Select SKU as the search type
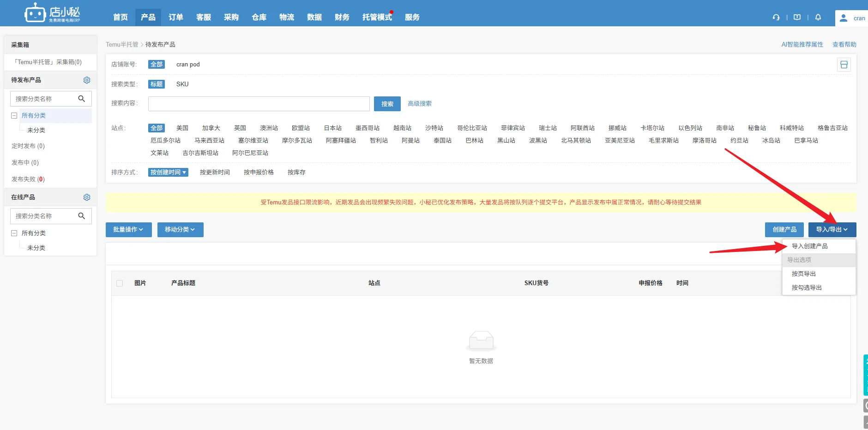 tap(182, 84)
